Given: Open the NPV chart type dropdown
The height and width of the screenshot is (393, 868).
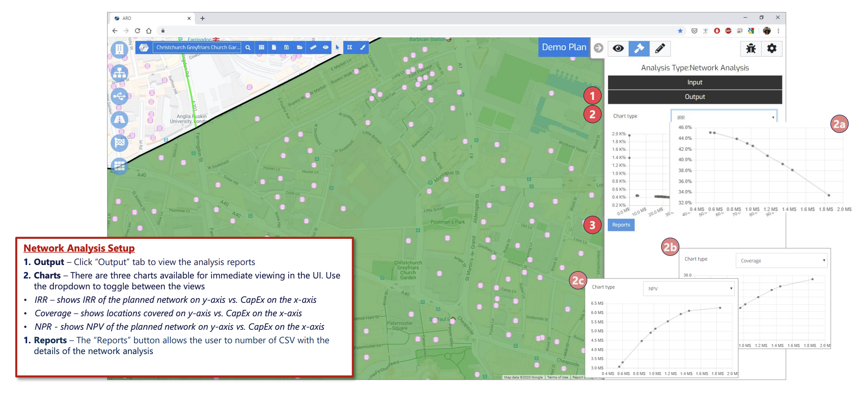Looking at the screenshot, I should (689, 289).
